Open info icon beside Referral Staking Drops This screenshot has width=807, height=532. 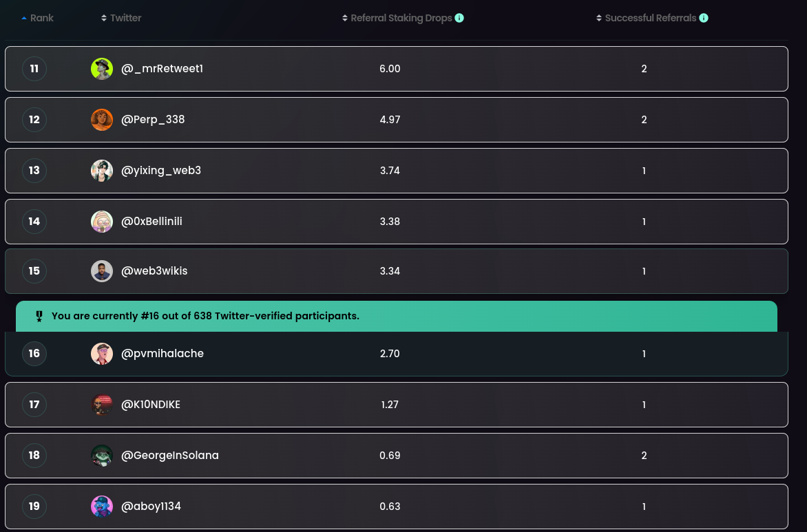tap(459, 18)
